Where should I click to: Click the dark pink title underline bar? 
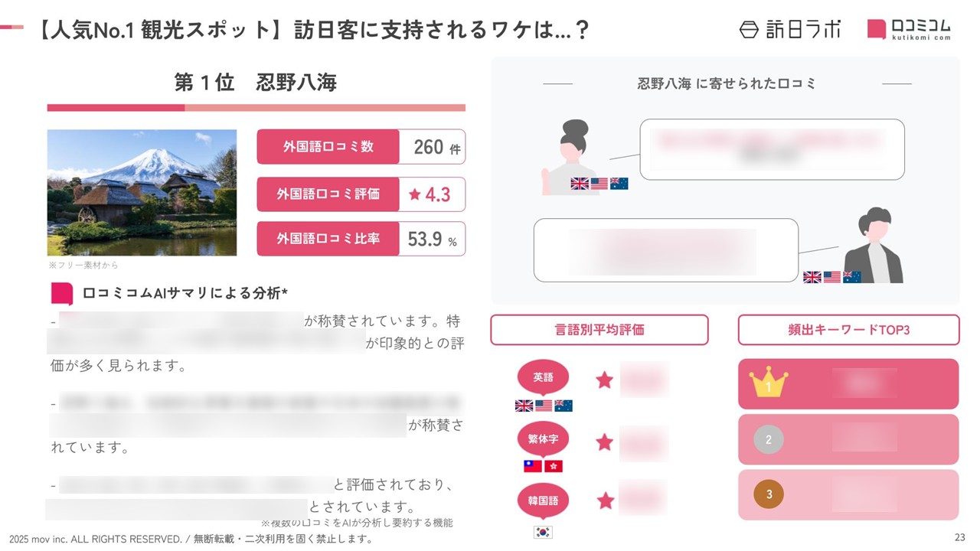tap(116, 108)
